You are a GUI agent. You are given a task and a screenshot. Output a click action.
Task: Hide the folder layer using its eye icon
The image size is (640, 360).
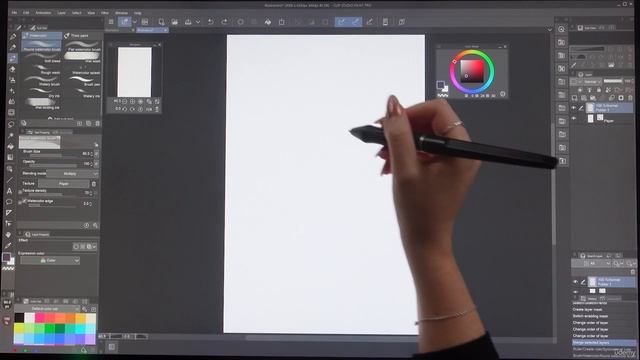574,108
